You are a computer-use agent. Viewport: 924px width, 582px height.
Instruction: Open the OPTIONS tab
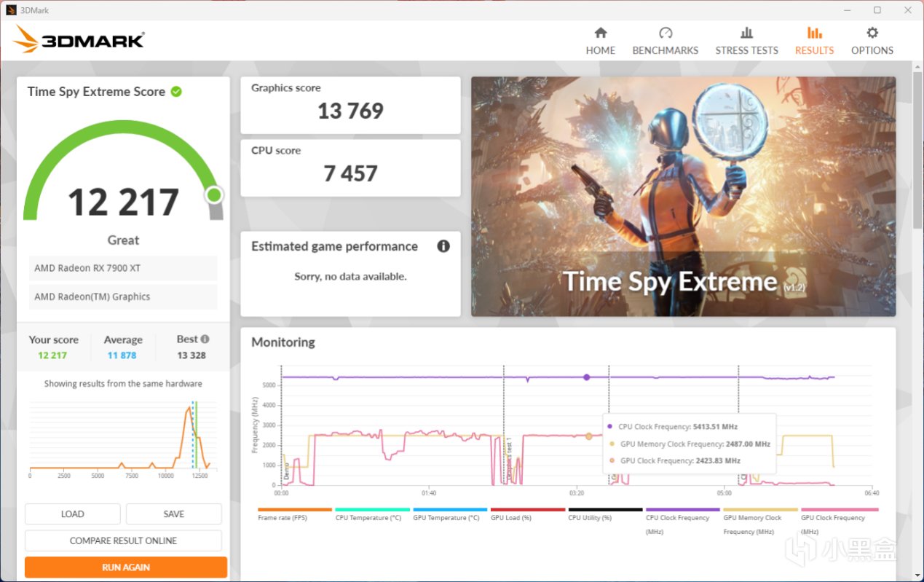coord(872,42)
